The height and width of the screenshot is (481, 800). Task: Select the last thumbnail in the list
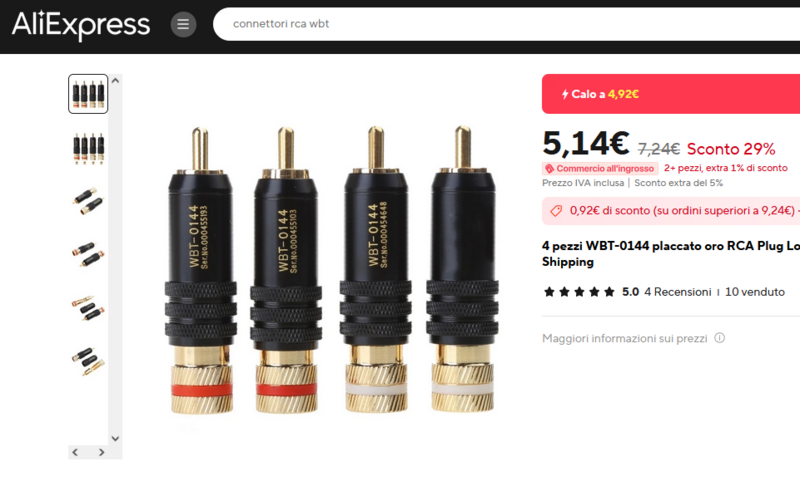tap(88, 361)
